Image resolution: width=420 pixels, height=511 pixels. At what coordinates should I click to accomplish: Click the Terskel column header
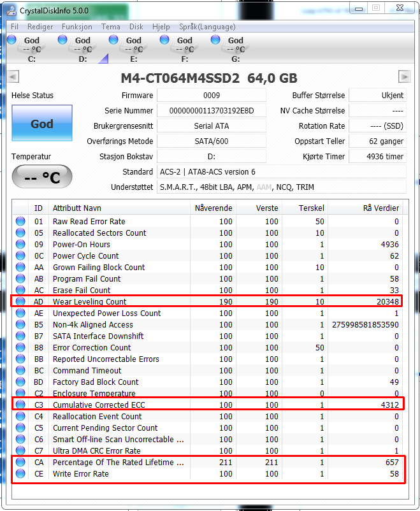tap(305, 208)
